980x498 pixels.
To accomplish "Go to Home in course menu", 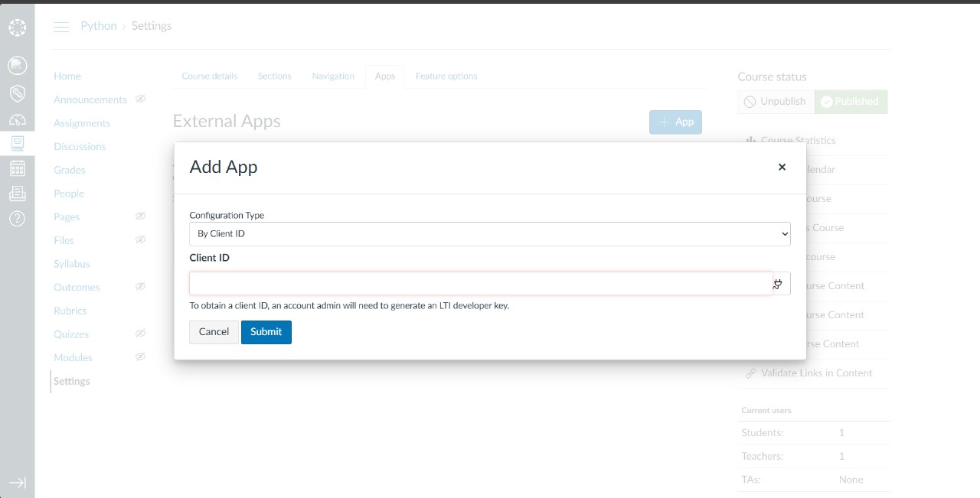I will (x=67, y=76).
